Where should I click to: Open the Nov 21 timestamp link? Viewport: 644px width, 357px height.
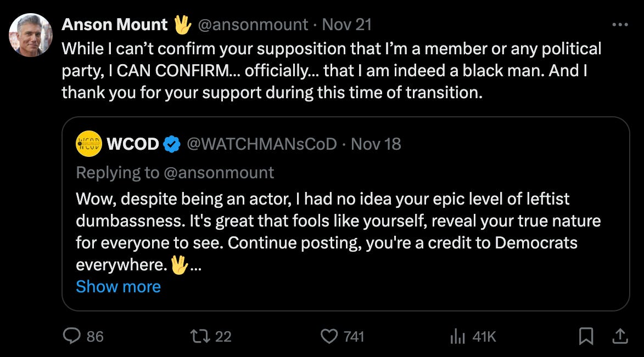(x=347, y=25)
